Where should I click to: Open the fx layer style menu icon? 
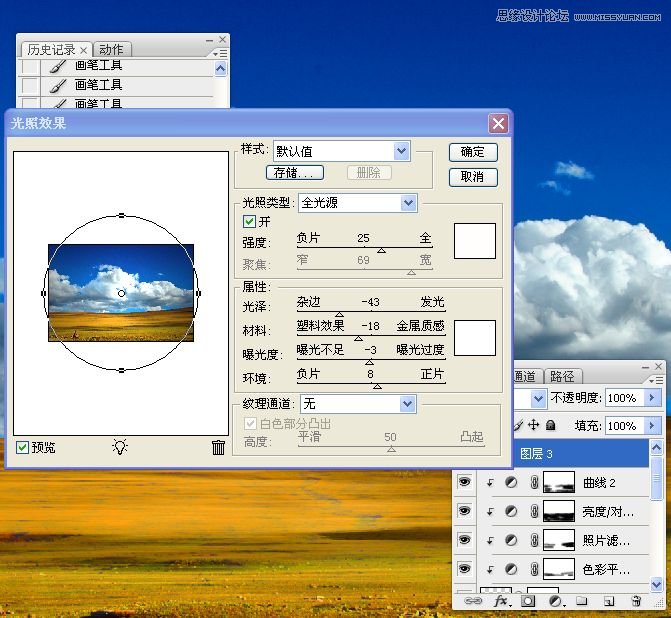click(501, 601)
